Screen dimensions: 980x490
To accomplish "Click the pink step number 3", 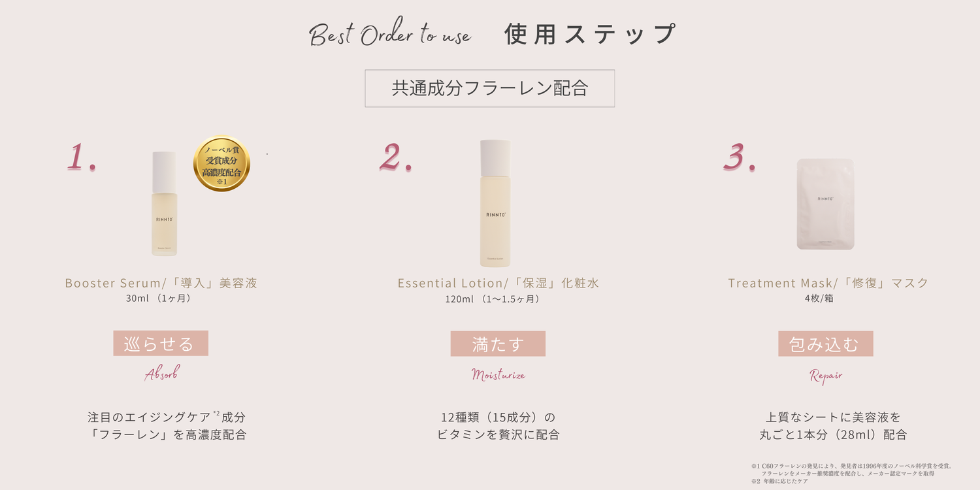I will (739, 158).
